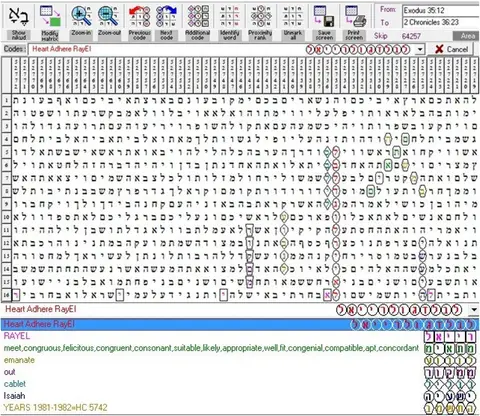Click the To field showing 2 Chronicles 36:23
The height and width of the screenshot is (416, 480).
(441, 22)
